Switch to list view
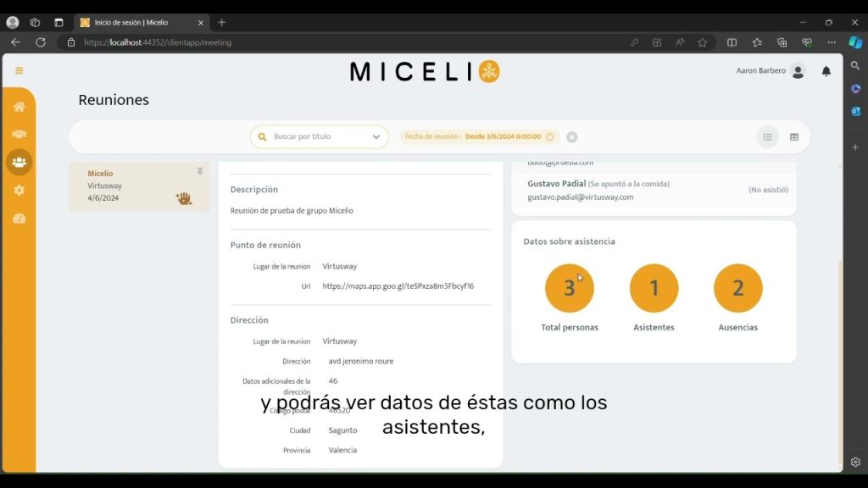The image size is (868, 488). (767, 137)
